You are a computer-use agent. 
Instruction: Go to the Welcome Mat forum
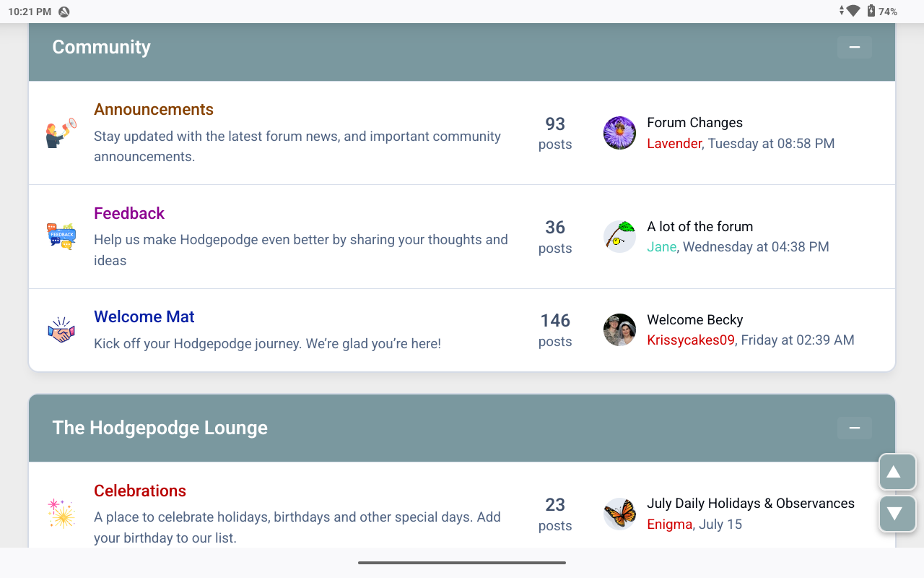[x=144, y=316]
